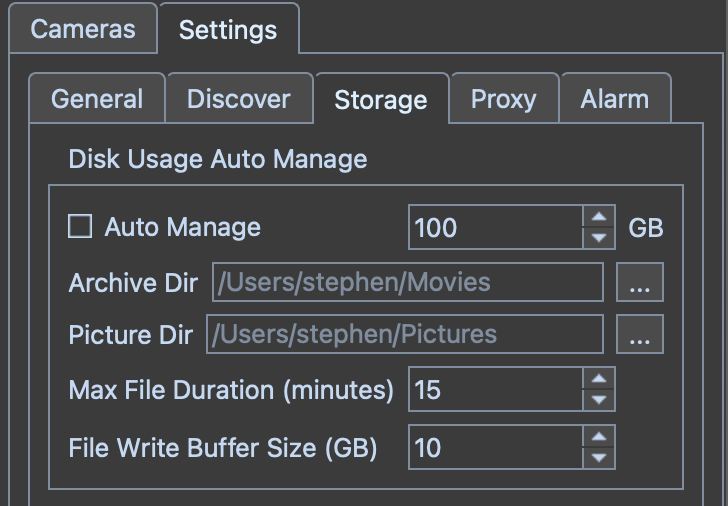Click the Picture Dir path field
Viewport: 728px width, 506px height.
point(404,334)
